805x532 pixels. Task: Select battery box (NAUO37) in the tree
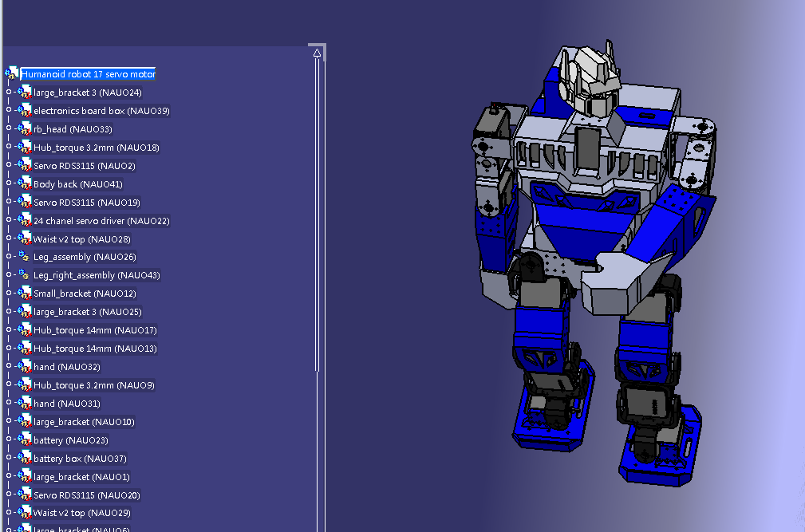[x=80, y=459]
